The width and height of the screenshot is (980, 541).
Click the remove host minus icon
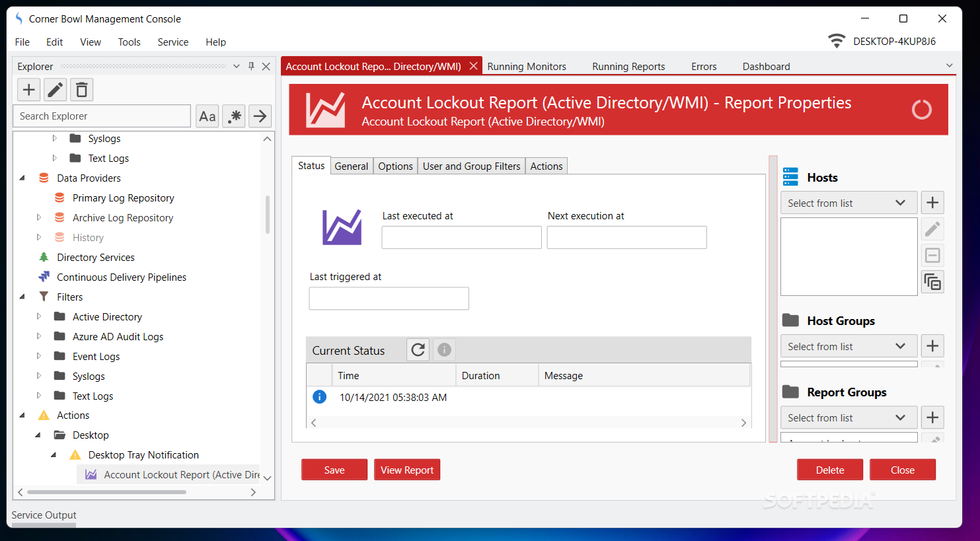932,256
